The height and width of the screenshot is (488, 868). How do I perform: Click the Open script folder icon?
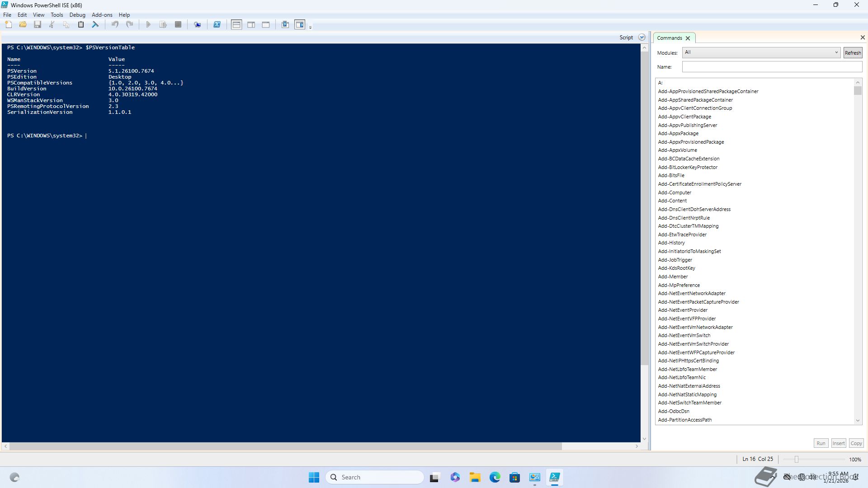(23, 25)
